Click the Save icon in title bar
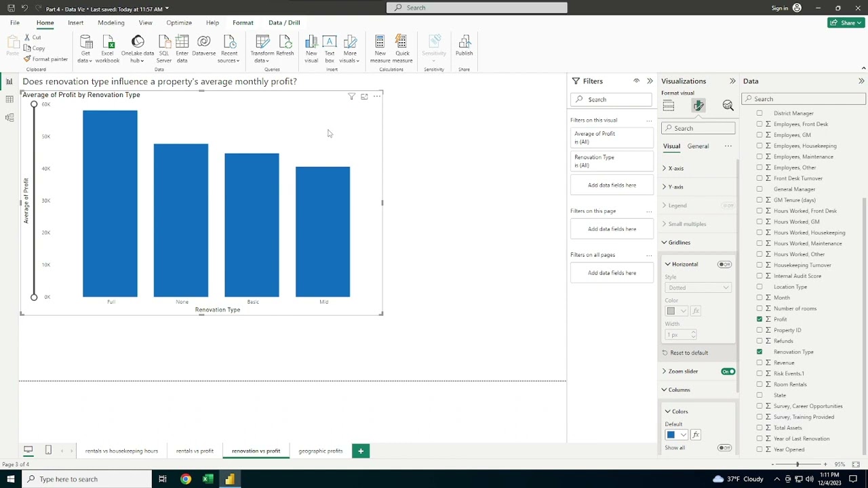The width and height of the screenshot is (868, 488). click(11, 8)
